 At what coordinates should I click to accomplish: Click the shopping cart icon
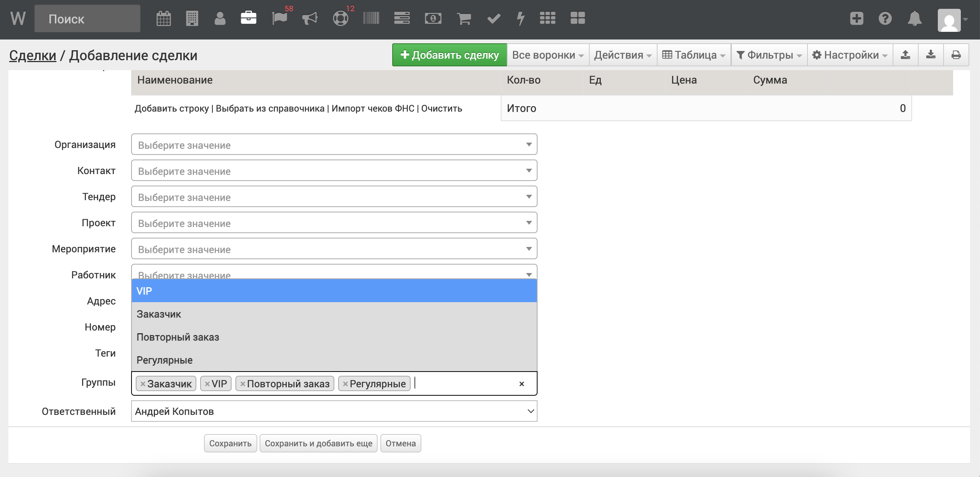pyautogui.click(x=464, y=18)
